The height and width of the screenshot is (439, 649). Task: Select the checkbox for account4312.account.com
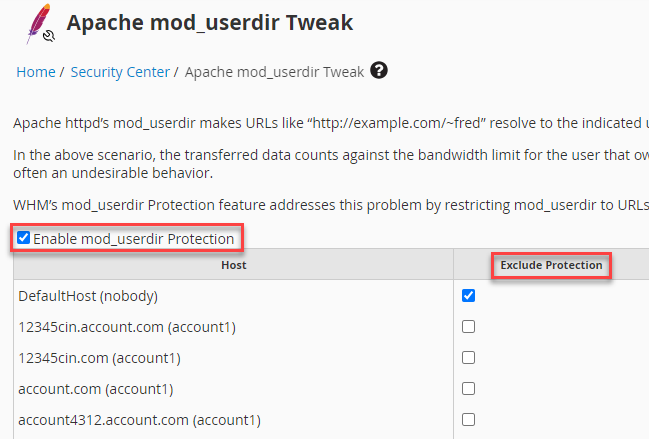coord(468,420)
